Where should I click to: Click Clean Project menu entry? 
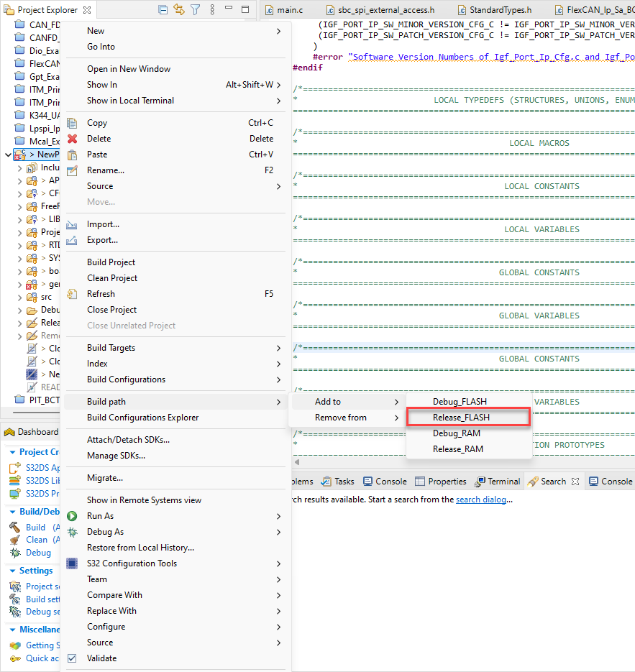click(x=175, y=278)
